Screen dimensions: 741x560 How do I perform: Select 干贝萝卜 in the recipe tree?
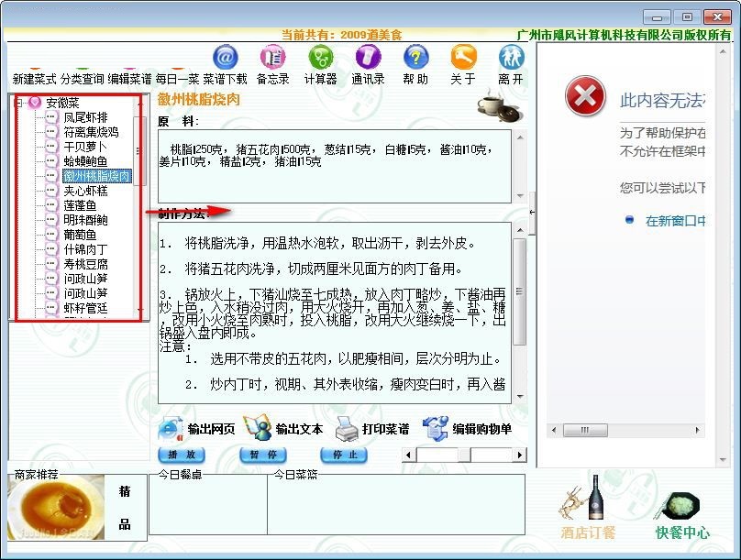point(85,147)
